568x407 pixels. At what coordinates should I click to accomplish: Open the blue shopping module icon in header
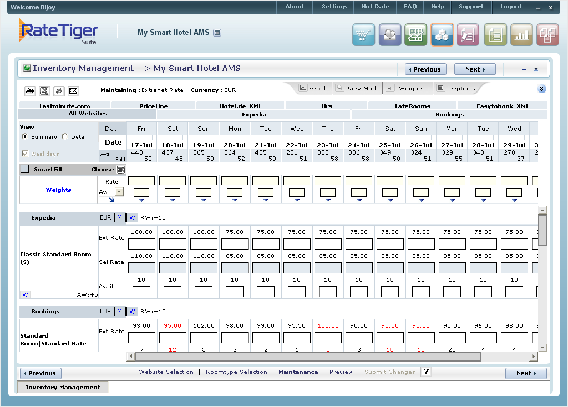[363, 35]
